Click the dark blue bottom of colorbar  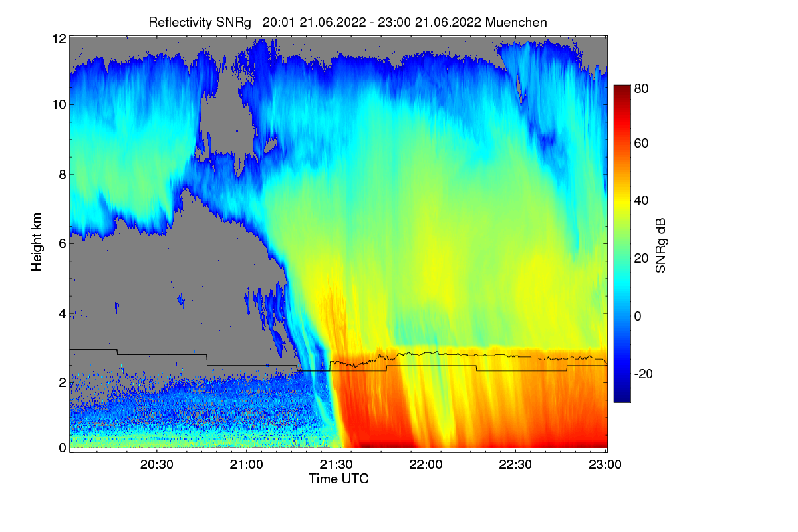(x=621, y=397)
